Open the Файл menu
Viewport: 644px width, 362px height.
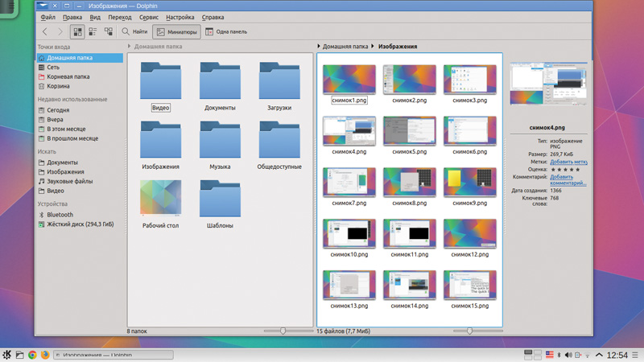pyautogui.click(x=47, y=17)
